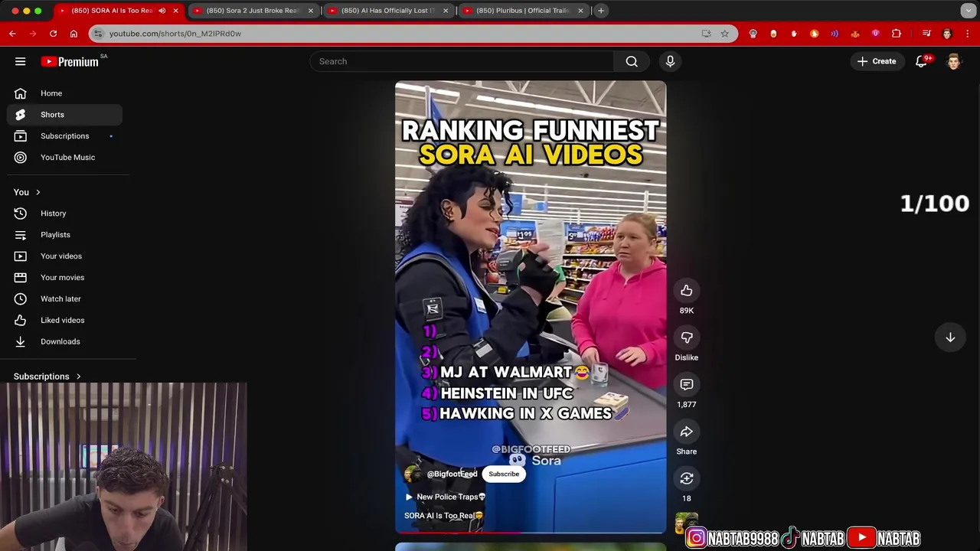The image size is (980, 551).
Task: Click the SORA AI Is Too Real title
Action: pos(443,515)
